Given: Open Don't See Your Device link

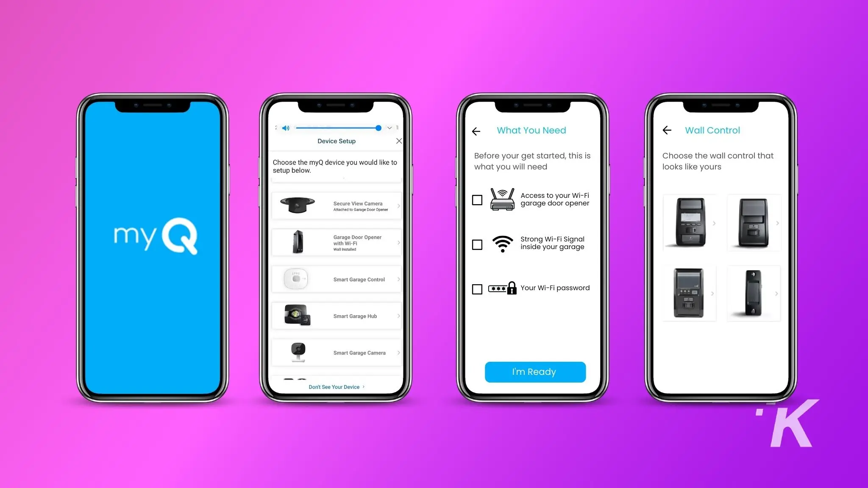Looking at the screenshot, I should (x=336, y=387).
